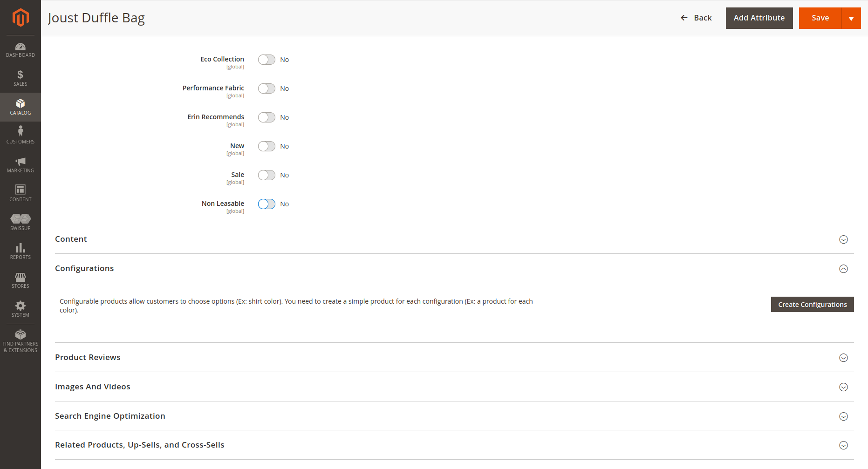The image size is (868, 469).
Task: Click the Create Configurations button
Action: click(x=812, y=305)
